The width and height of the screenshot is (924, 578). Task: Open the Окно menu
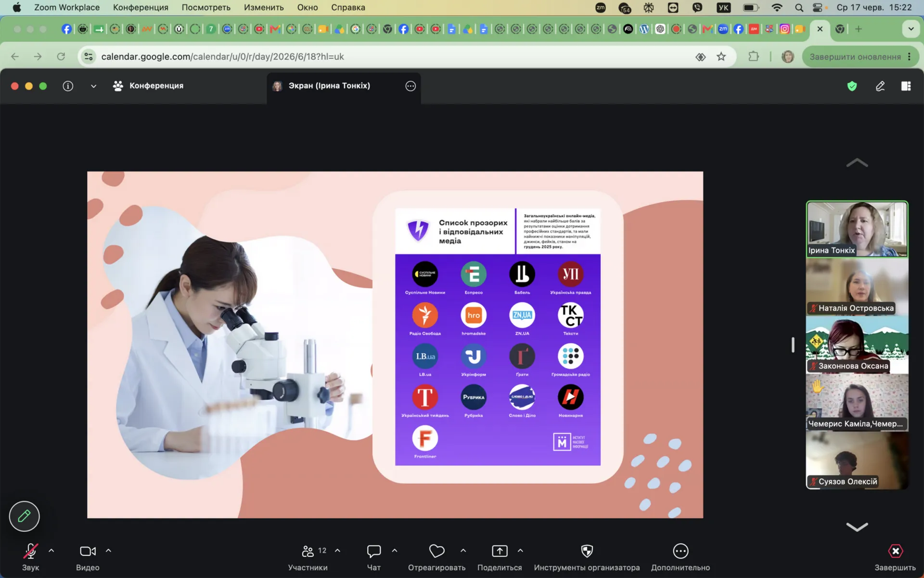click(x=308, y=7)
